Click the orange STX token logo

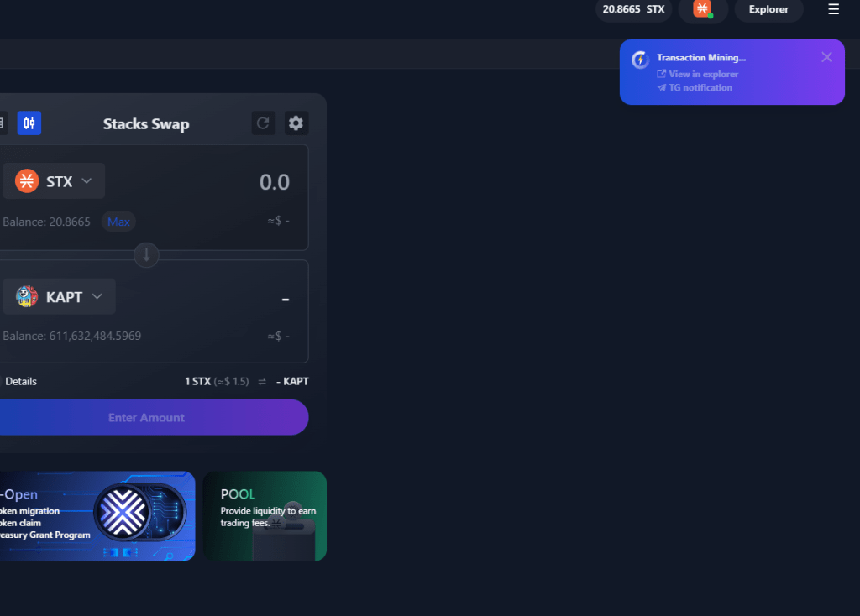pos(27,181)
